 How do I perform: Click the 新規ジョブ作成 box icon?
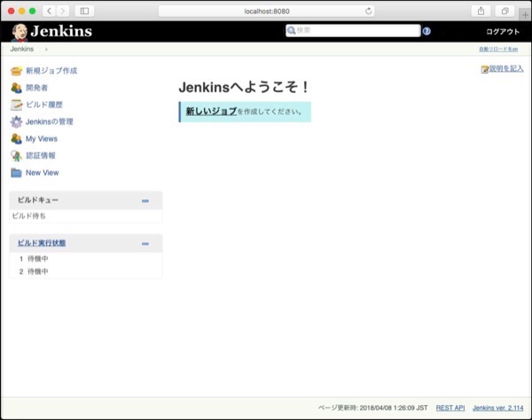(x=16, y=71)
